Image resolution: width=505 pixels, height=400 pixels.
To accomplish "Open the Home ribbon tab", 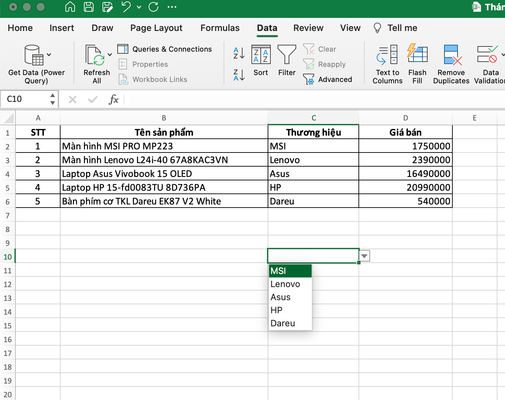I will coord(20,28).
